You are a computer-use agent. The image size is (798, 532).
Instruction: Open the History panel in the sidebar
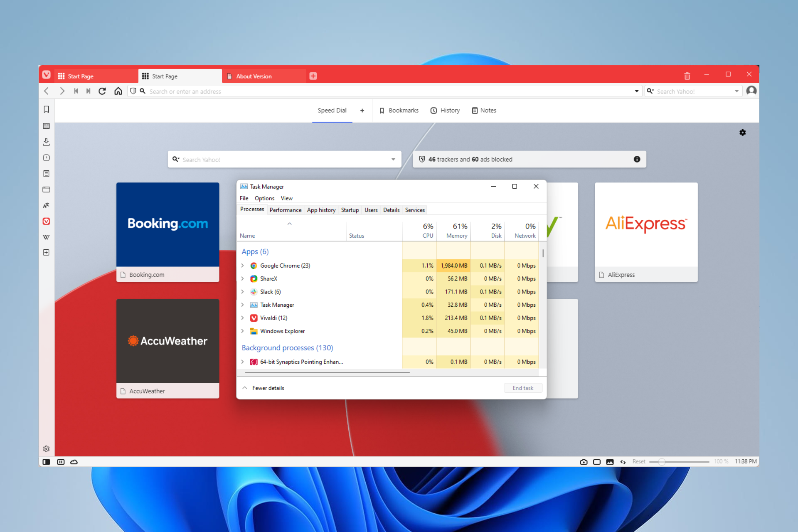(x=47, y=158)
